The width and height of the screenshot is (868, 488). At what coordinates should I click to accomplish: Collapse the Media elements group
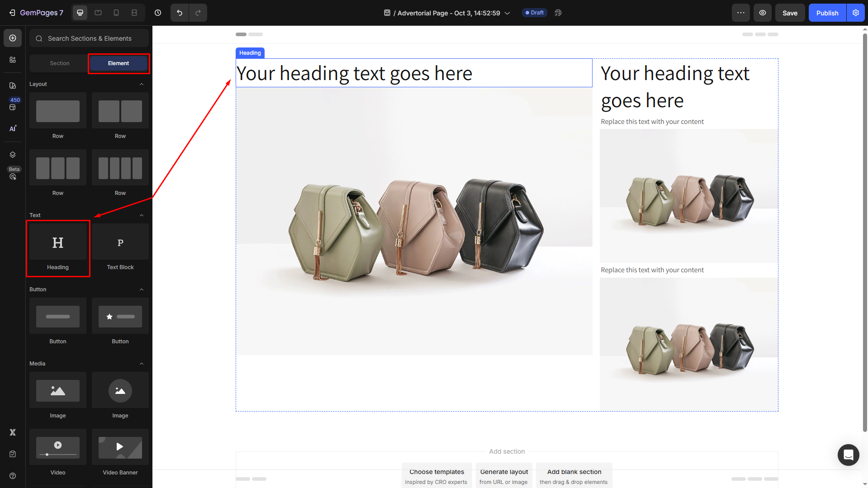142,364
